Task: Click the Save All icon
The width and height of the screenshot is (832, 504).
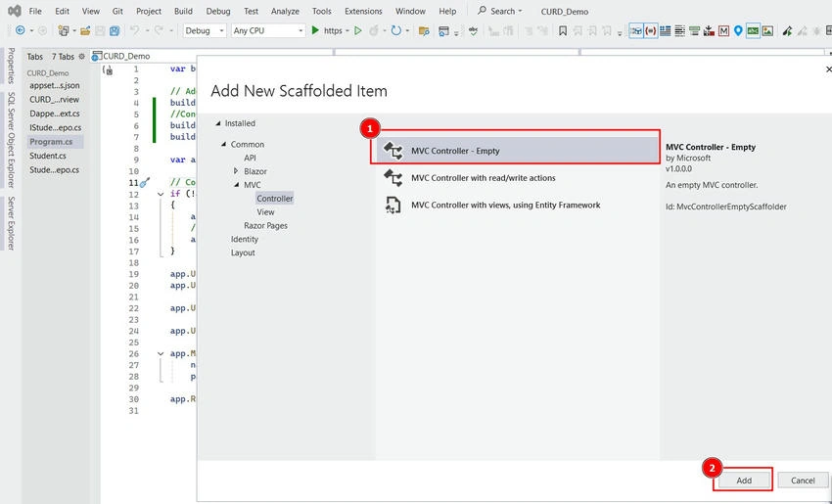Action: click(115, 30)
